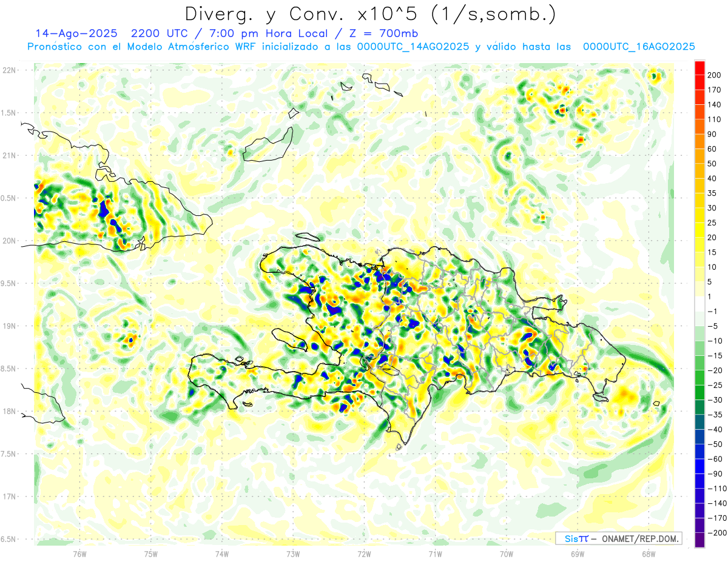Click the "71W" longitude label

pyautogui.click(x=435, y=554)
